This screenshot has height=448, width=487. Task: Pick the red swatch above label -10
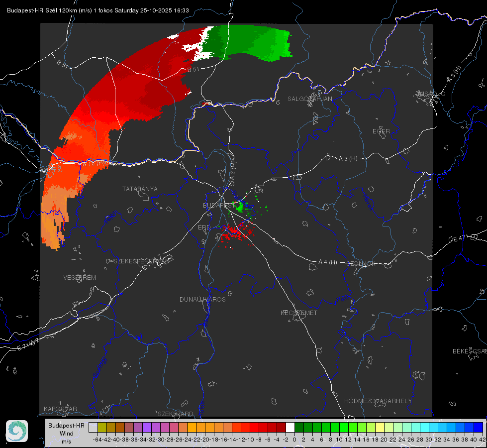pyautogui.click(x=254, y=427)
